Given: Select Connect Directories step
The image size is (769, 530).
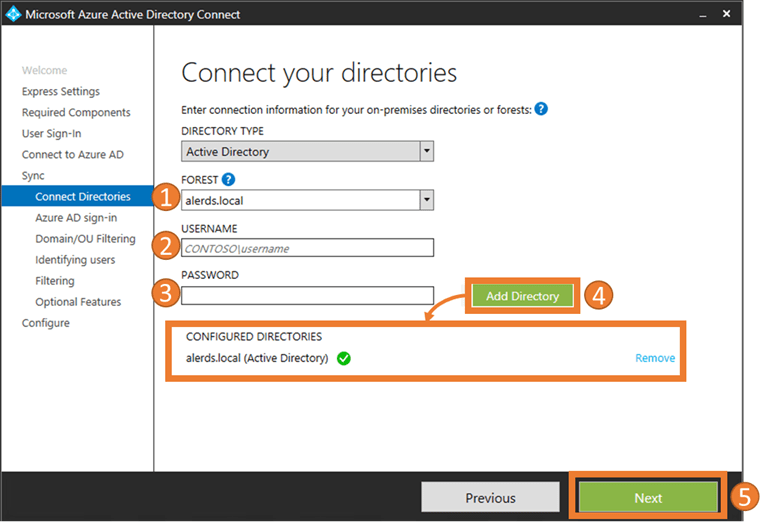Looking at the screenshot, I should (x=77, y=196).
